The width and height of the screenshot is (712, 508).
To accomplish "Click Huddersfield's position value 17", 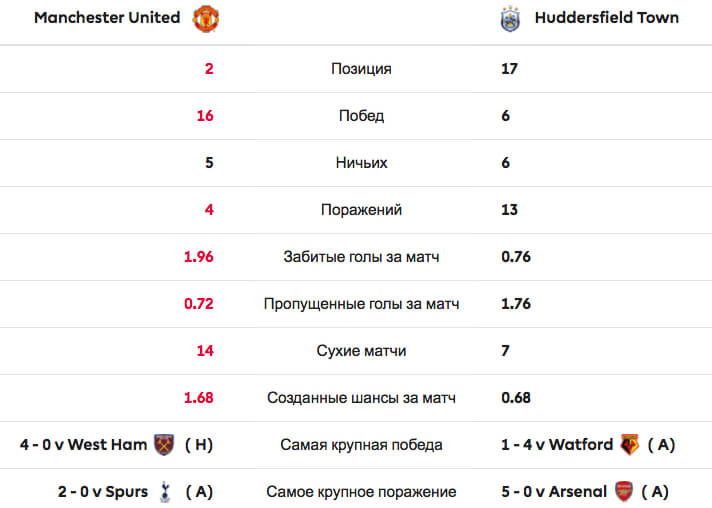I will click(509, 69).
